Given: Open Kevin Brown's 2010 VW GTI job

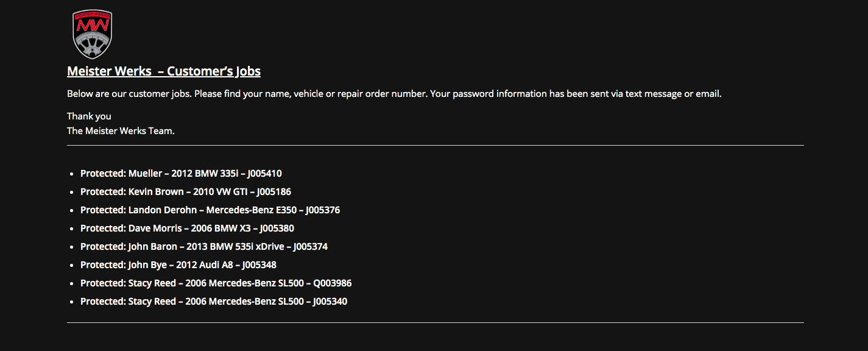Looking at the screenshot, I should (x=186, y=192).
